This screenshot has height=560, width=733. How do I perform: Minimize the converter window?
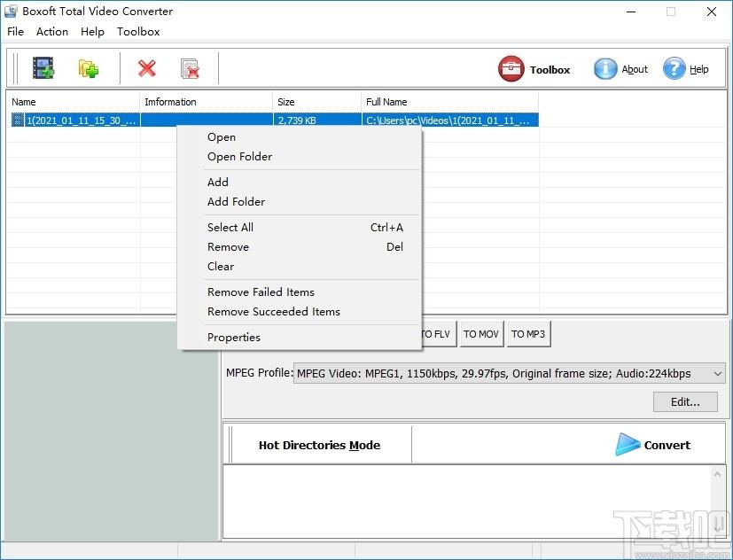[x=631, y=12]
